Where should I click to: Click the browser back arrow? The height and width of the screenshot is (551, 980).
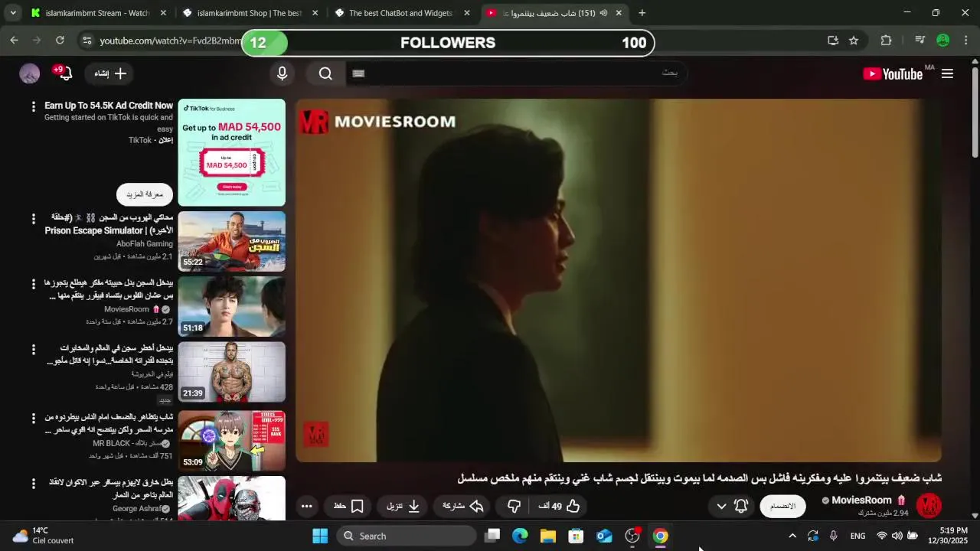tap(15, 41)
